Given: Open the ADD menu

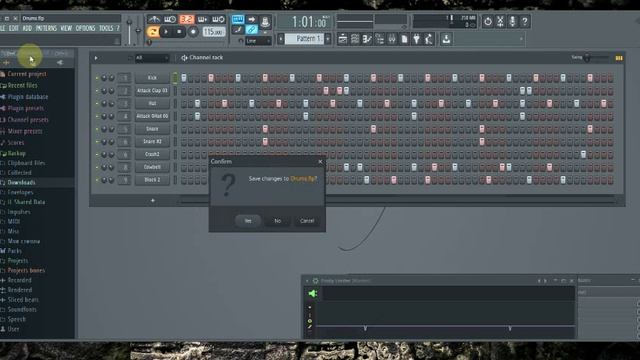Looking at the screenshot, I should pos(27,28).
